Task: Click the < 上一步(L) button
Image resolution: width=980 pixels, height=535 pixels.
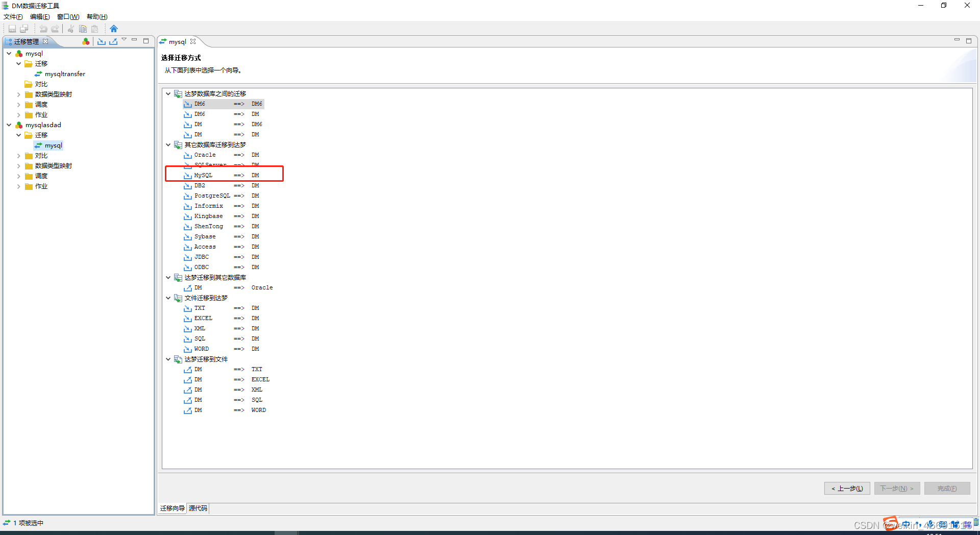Action: click(847, 489)
